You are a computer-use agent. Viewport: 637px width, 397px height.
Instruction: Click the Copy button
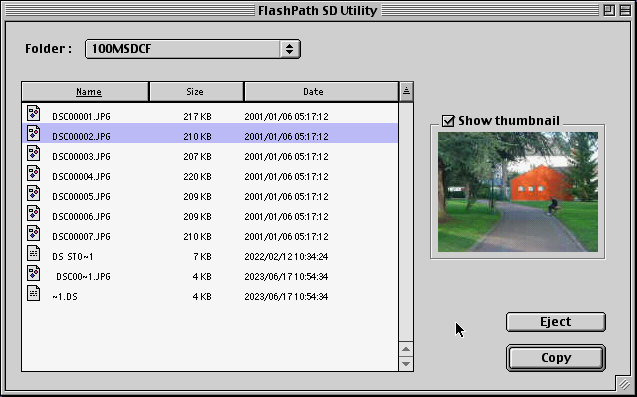point(556,358)
